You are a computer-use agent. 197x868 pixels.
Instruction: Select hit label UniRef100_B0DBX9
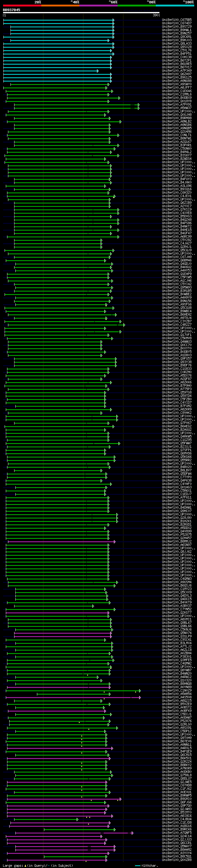[x=177, y=98]
